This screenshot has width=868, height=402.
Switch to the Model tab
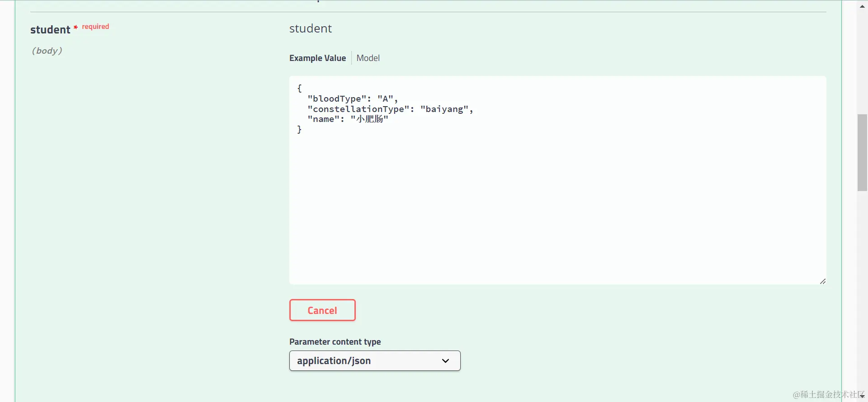(368, 58)
